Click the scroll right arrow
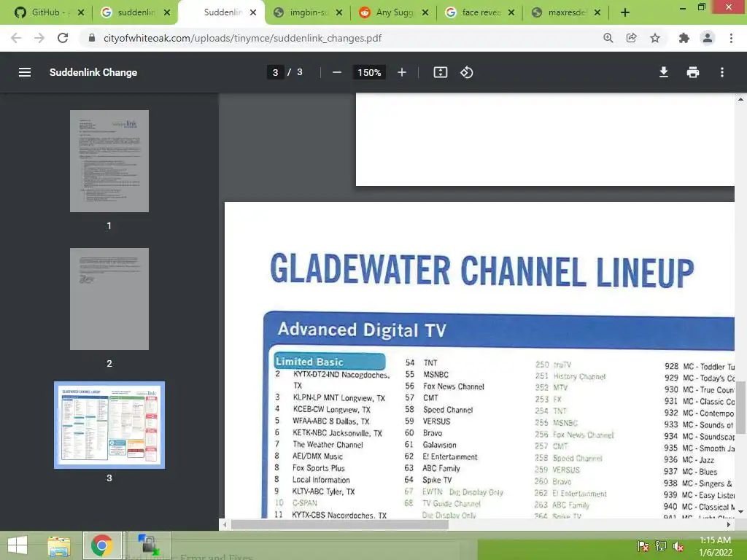The height and width of the screenshot is (560, 747). tap(729, 525)
